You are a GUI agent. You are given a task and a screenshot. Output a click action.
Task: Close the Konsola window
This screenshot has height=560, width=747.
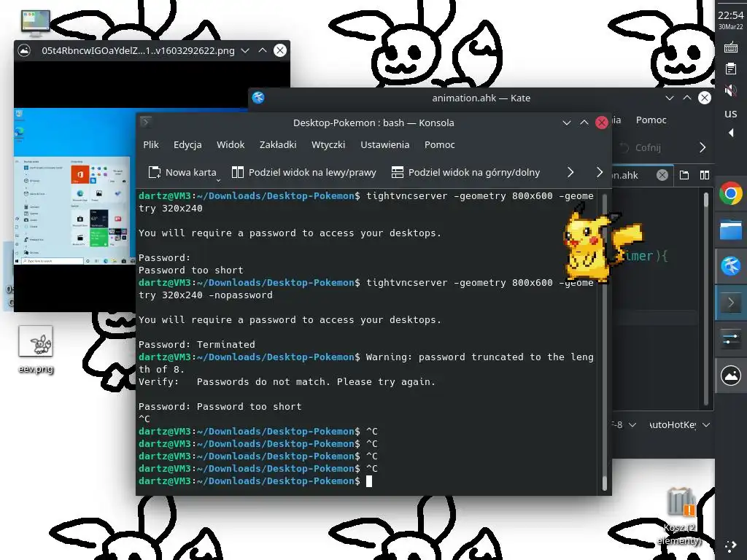602,122
